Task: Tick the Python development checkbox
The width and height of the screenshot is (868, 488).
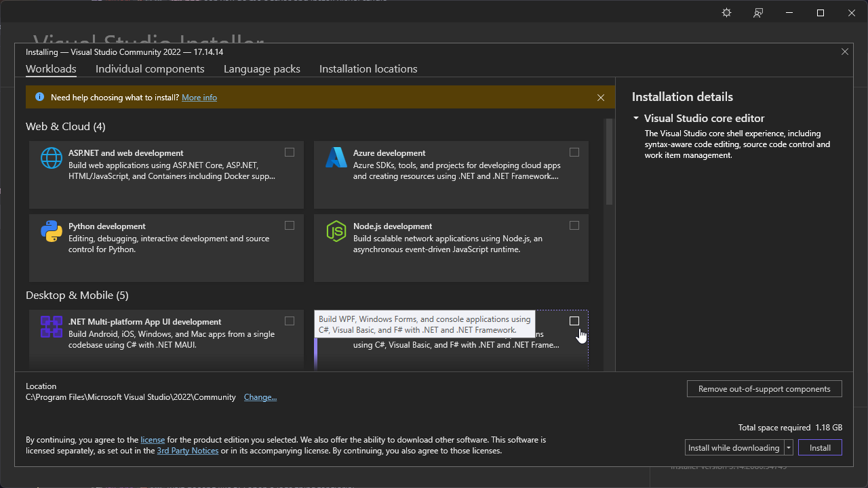Action: [x=290, y=226]
